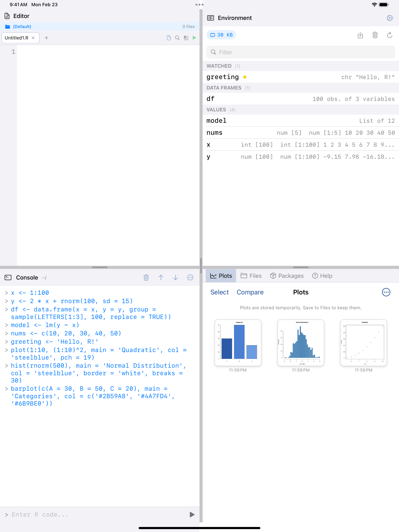Refresh the environment variable list
The width and height of the screenshot is (399, 532).
[390, 35]
